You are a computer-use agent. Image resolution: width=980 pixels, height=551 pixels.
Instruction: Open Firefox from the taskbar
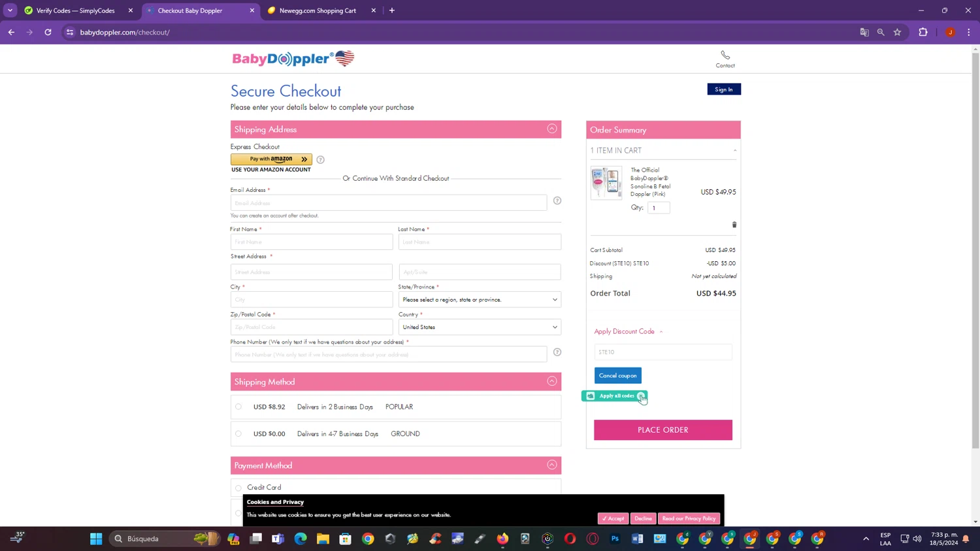(x=502, y=539)
